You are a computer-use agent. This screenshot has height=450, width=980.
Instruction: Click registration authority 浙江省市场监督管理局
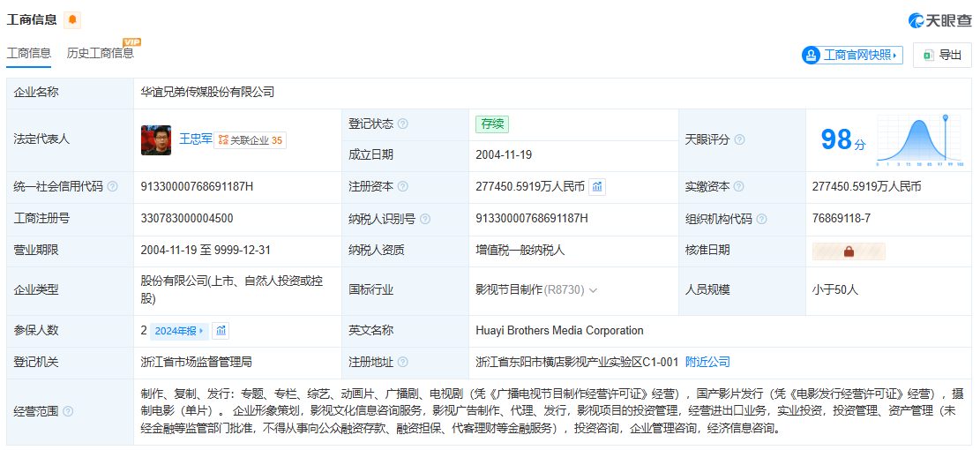click(x=196, y=362)
